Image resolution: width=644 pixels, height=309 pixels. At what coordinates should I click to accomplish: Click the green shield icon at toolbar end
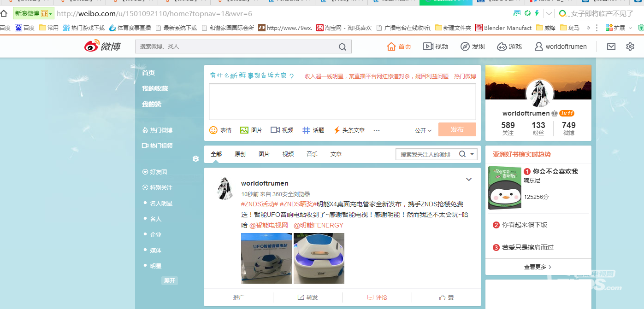coord(640,28)
